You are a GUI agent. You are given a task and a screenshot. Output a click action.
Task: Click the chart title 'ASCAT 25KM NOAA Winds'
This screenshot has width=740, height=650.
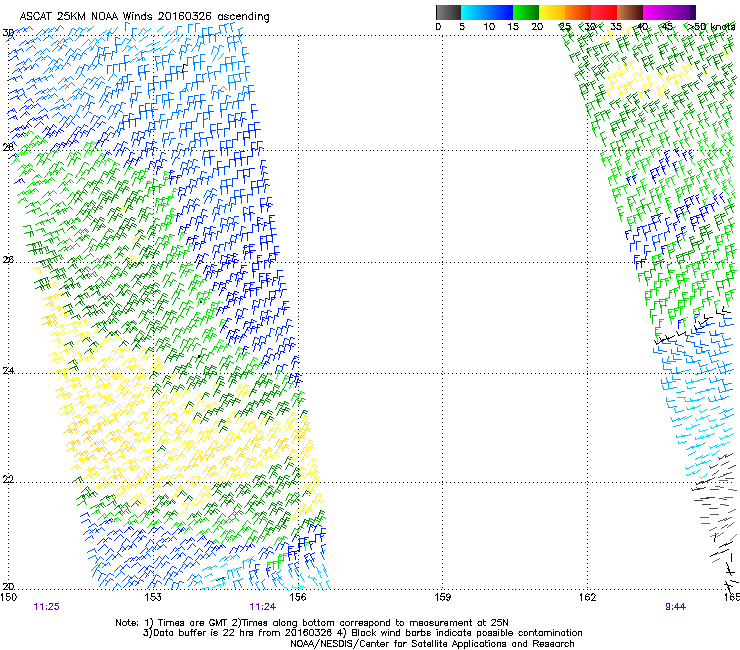pyautogui.click(x=87, y=17)
